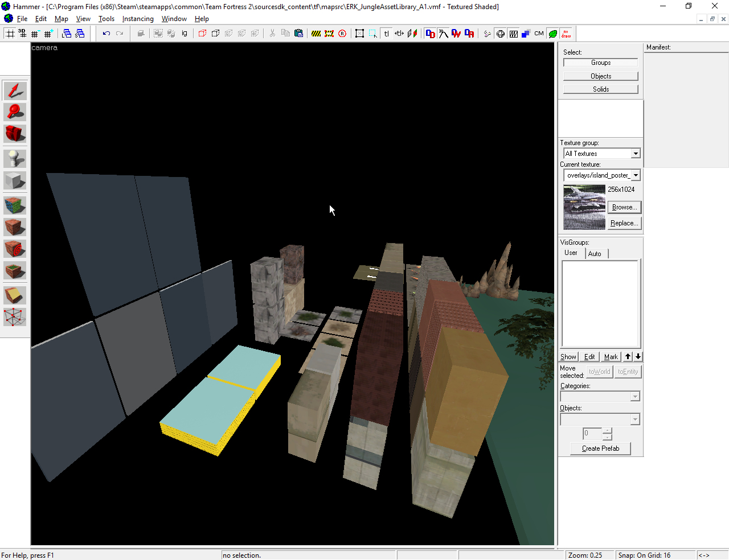
Task: Toggle models in 2D wireframe sphere icon
Action: pyautogui.click(x=500, y=34)
